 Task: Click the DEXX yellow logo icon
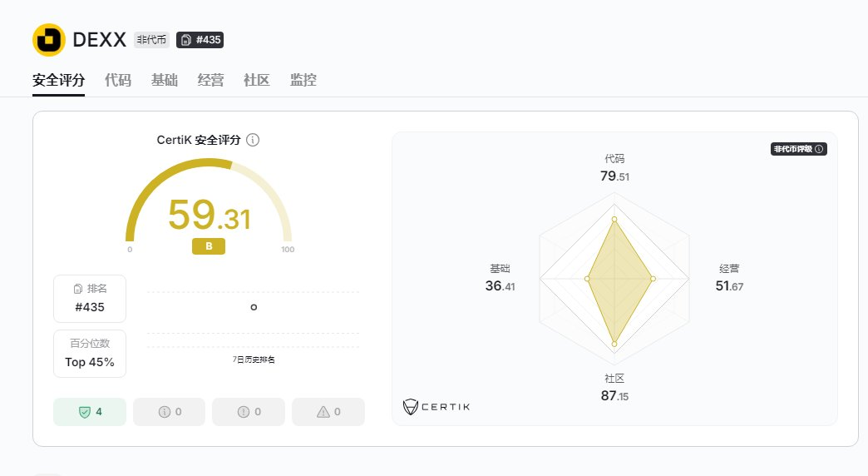49,40
